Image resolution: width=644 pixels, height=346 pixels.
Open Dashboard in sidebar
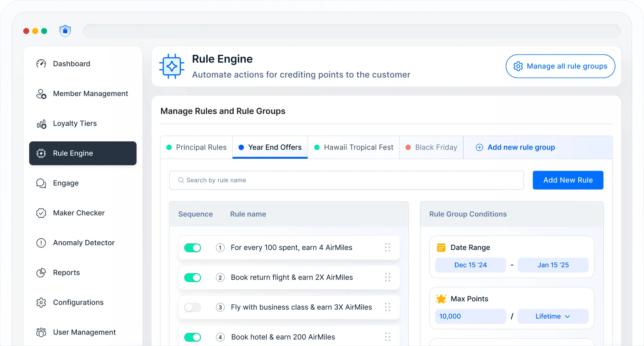coord(83,64)
